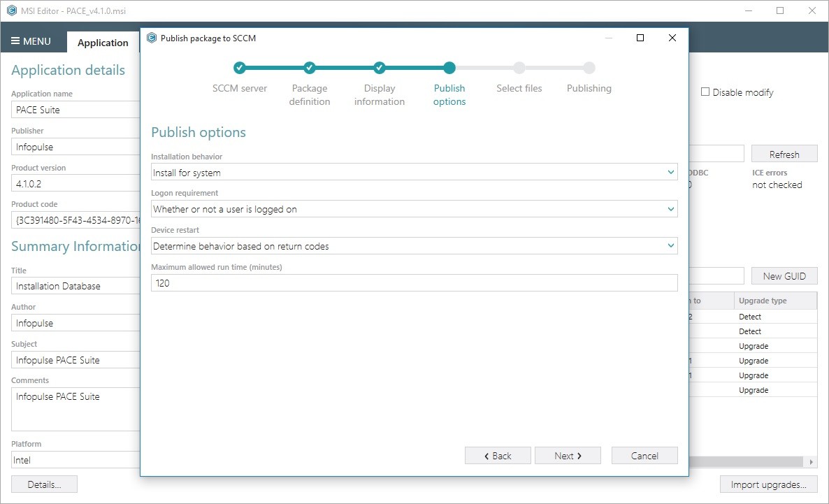Image resolution: width=829 pixels, height=504 pixels.
Task: Click the Refresh button in MSI Editor
Action: click(784, 154)
